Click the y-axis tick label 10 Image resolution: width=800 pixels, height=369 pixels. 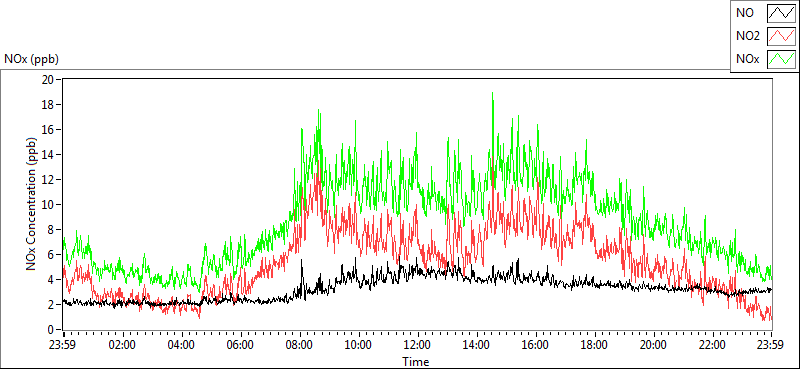[x=48, y=205]
